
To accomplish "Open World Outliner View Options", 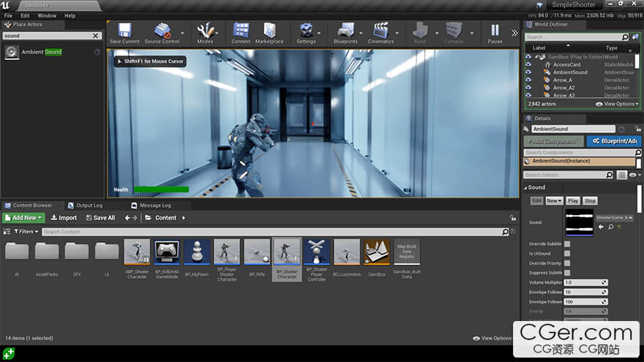I will tap(618, 105).
